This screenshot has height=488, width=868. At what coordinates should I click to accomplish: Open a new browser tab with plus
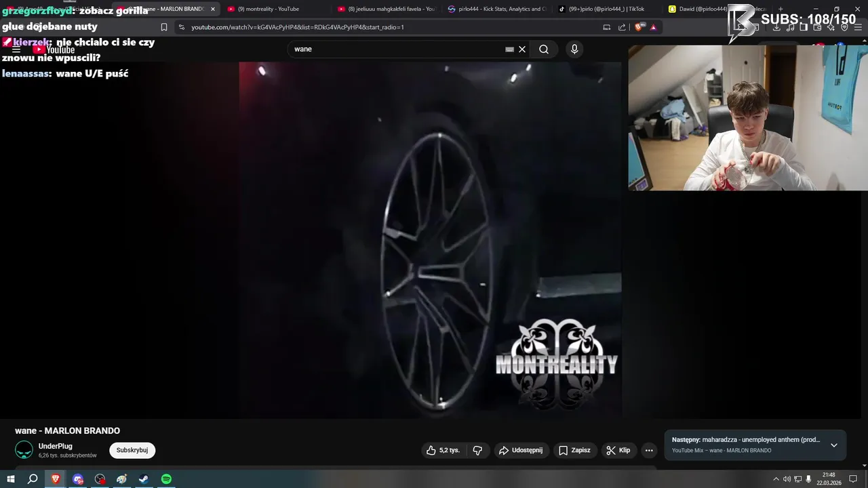point(781,9)
